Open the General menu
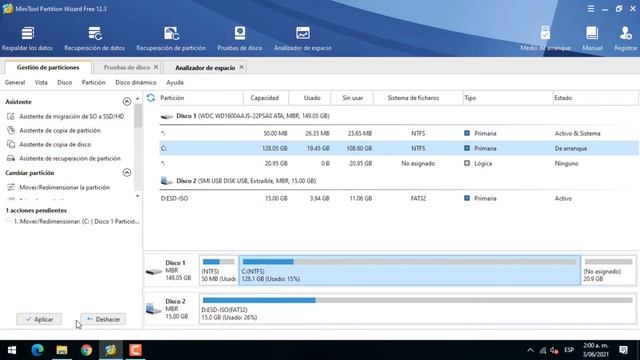This screenshot has width=640, height=360. [15, 82]
